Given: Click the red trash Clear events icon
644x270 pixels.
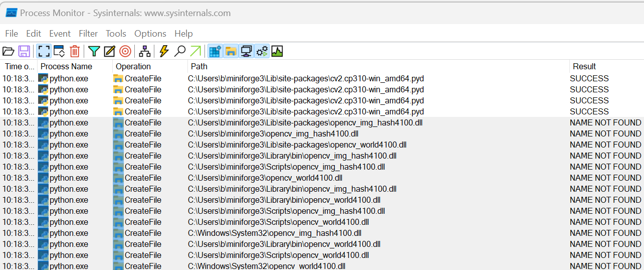Looking at the screenshot, I should [75, 51].
